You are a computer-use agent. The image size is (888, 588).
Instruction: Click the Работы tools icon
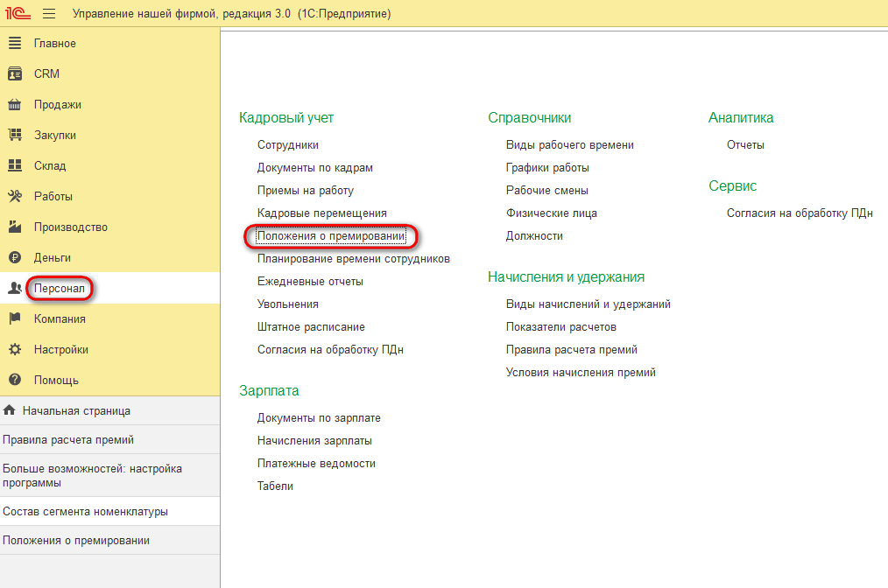point(15,196)
